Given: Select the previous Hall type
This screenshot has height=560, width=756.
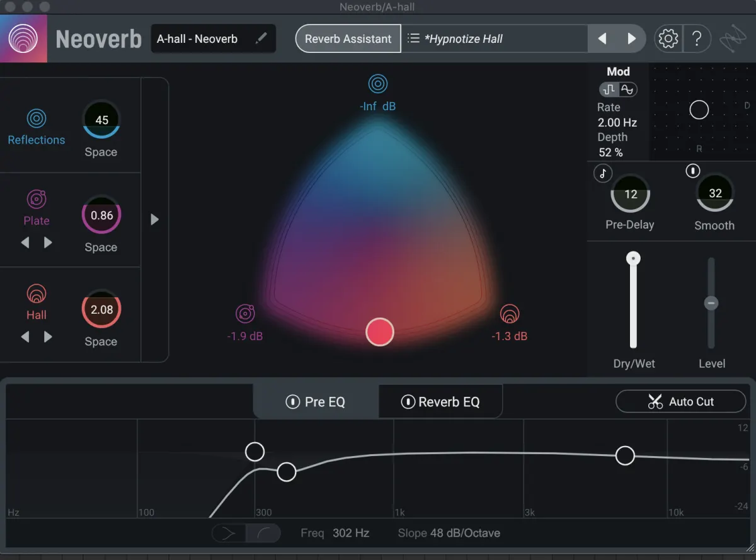Looking at the screenshot, I should [25, 337].
